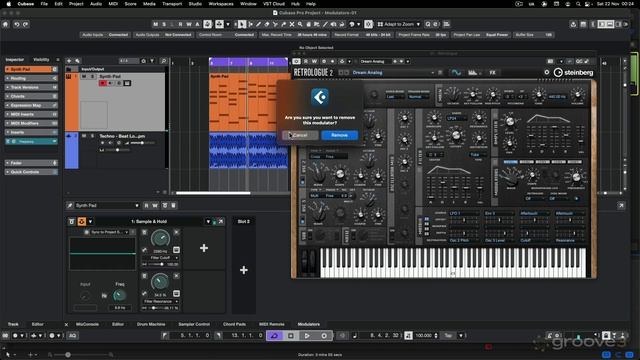640x360 pixels.
Task: Solo the Synth Pad track
Action: 92,76
